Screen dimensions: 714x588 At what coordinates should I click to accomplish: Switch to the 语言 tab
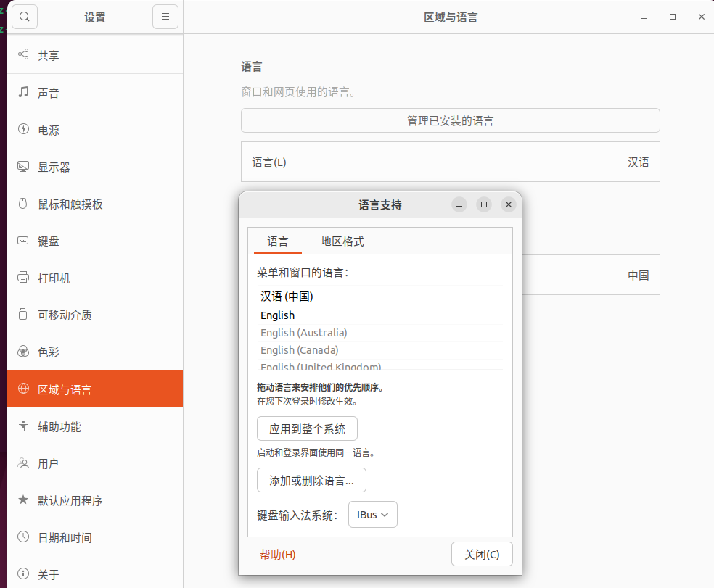point(278,241)
